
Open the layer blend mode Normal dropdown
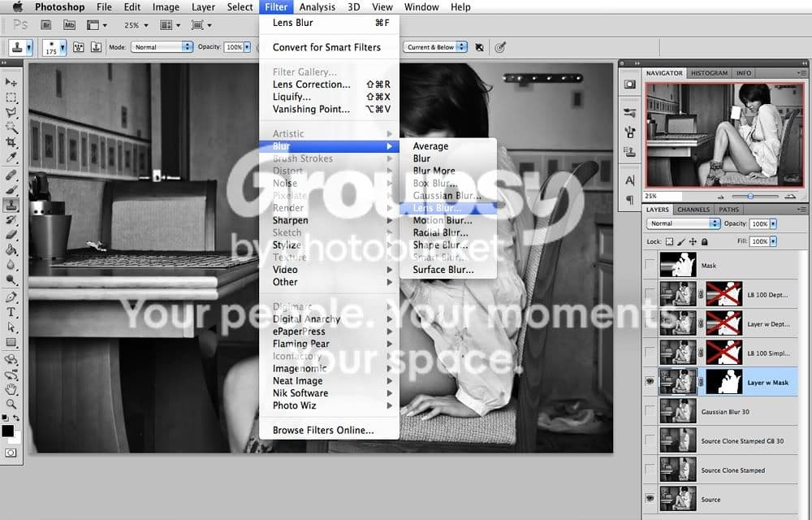[x=683, y=223]
